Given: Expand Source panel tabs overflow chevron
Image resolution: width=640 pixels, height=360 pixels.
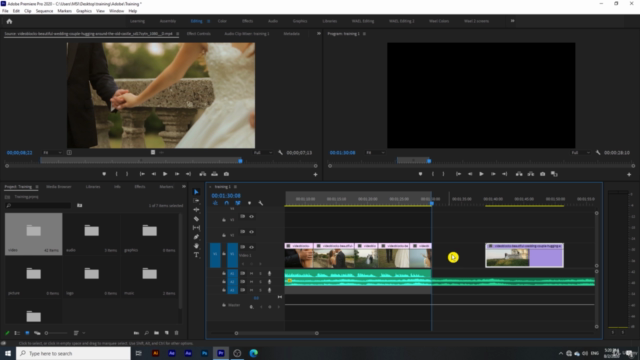Looking at the screenshot, I should point(318,33).
